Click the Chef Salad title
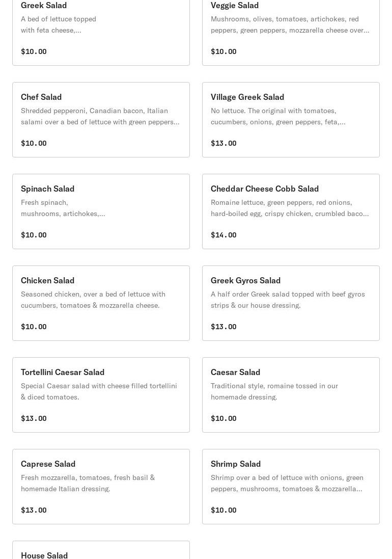Viewport: 392px width, 559px height. click(x=41, y=97)
